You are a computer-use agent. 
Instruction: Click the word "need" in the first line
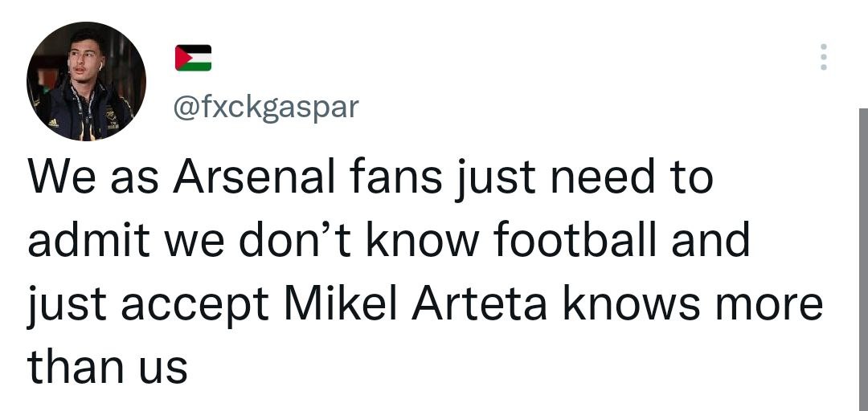tap(589, 177)
